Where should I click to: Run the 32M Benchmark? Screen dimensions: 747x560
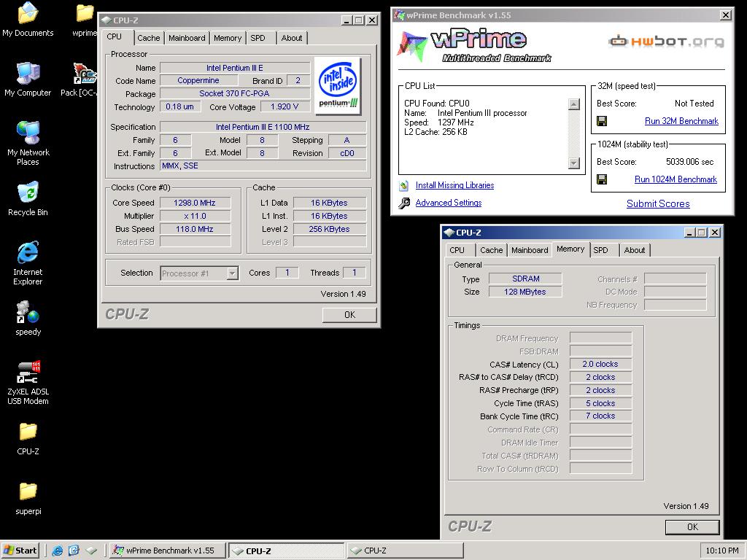pyautogui.click(x=681, y=121)
